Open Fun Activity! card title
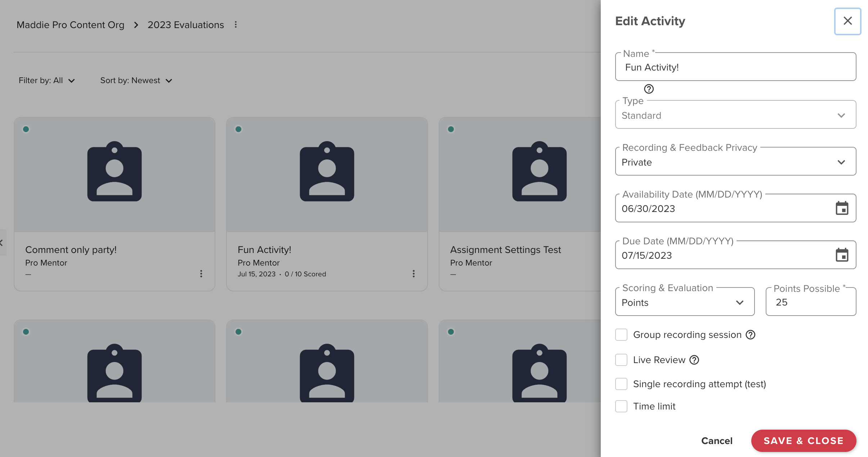The width and height of the screenshot is (868, 457). click(264, 250)
